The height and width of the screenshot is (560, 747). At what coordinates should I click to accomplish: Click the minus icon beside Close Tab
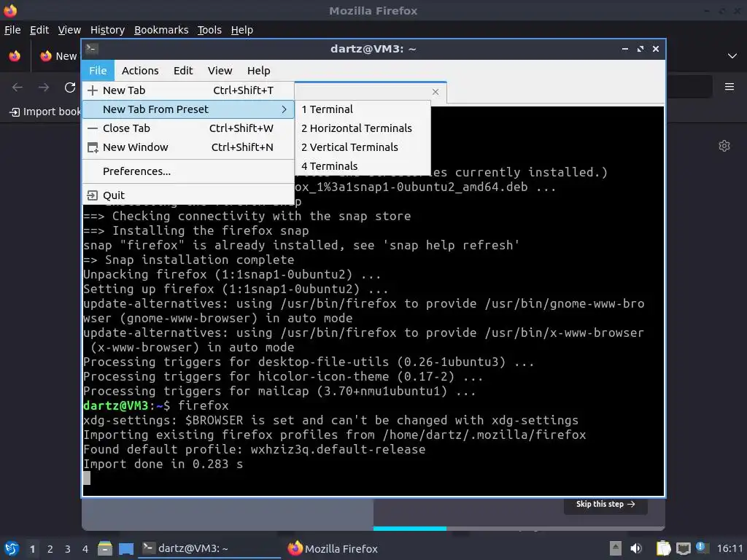tap(93, 128)
